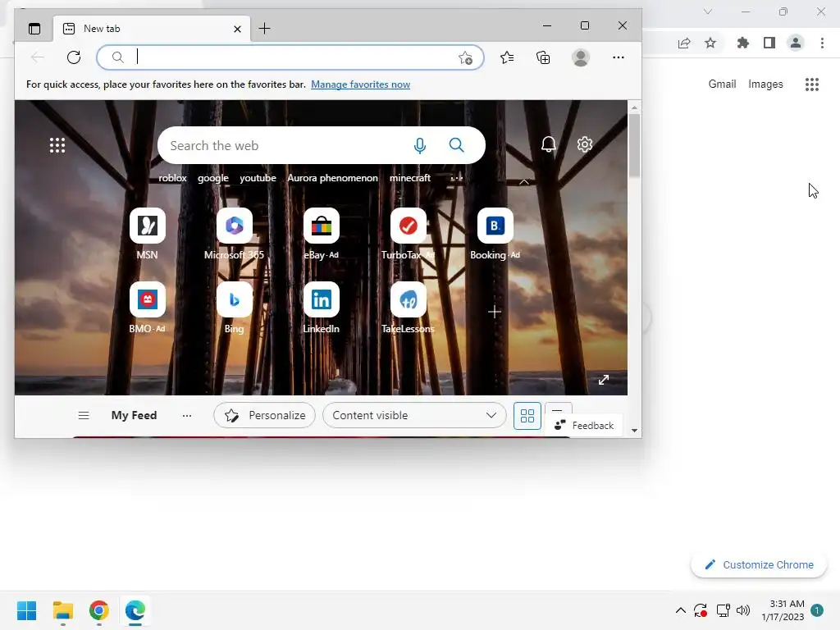Focus the Edge address bar
840x630 pixels.
click(x=290, y=57)
